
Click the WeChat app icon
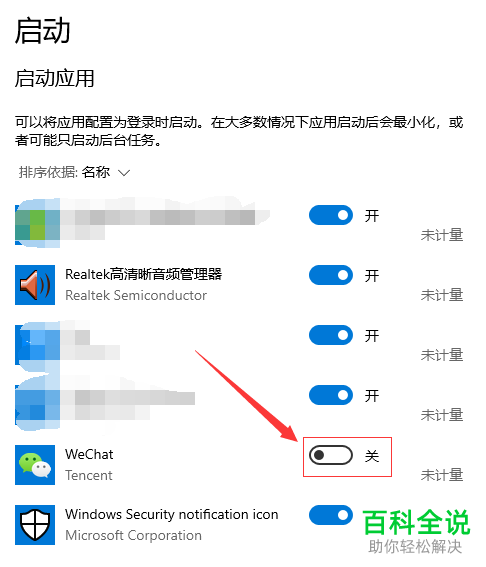point(35,465)
